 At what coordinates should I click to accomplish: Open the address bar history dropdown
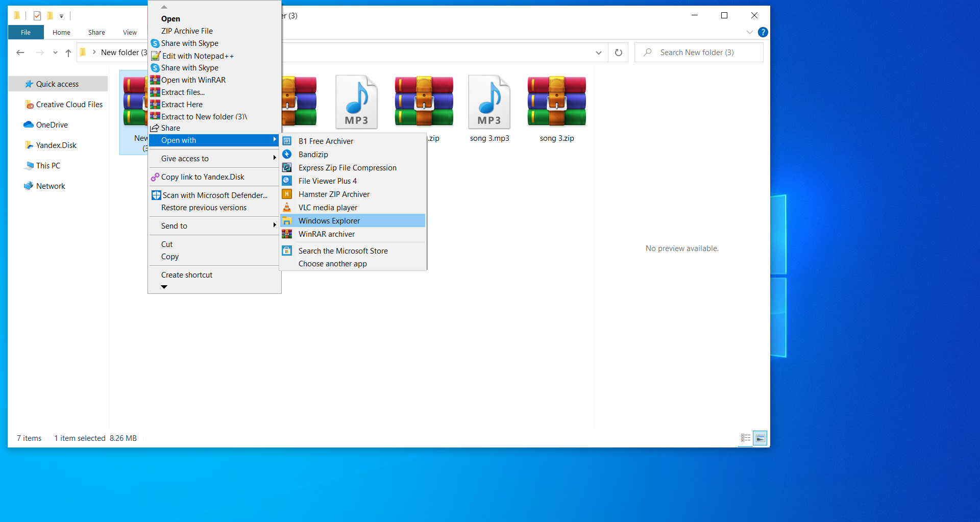pos(598,53)
